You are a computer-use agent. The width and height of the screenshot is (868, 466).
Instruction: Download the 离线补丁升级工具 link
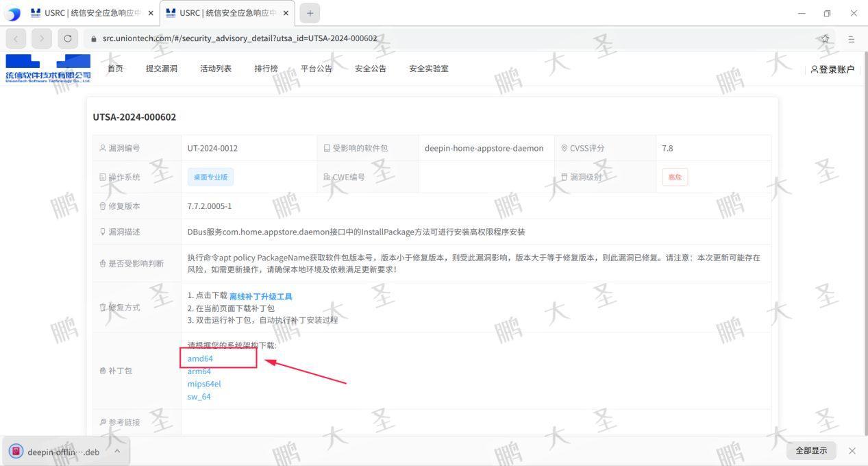(x=260, y=296)
